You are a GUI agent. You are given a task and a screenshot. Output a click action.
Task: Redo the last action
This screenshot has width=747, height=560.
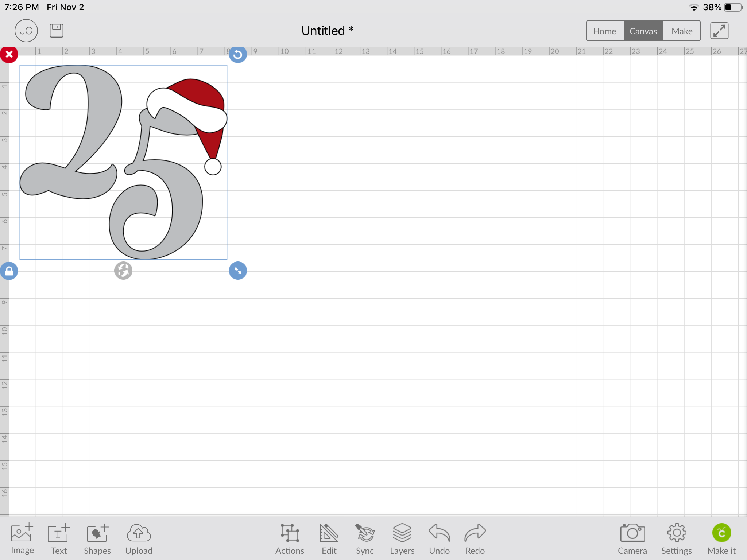tap(475, 539)
